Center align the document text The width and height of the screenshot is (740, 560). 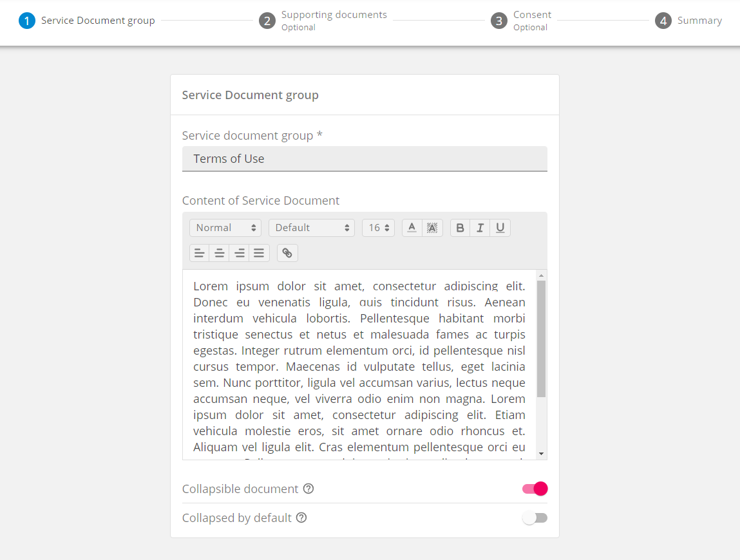tap(219, 252)
